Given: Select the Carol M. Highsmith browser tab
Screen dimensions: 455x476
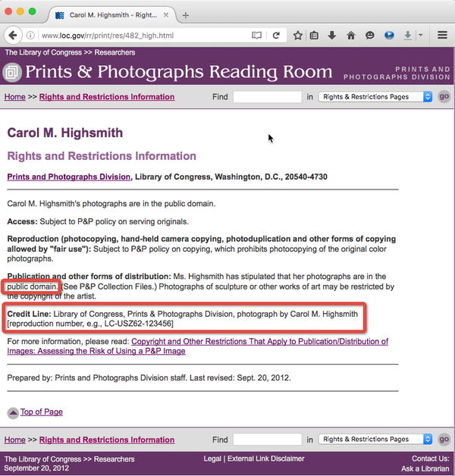Looking at the screenshot, I should click(112, 15).
